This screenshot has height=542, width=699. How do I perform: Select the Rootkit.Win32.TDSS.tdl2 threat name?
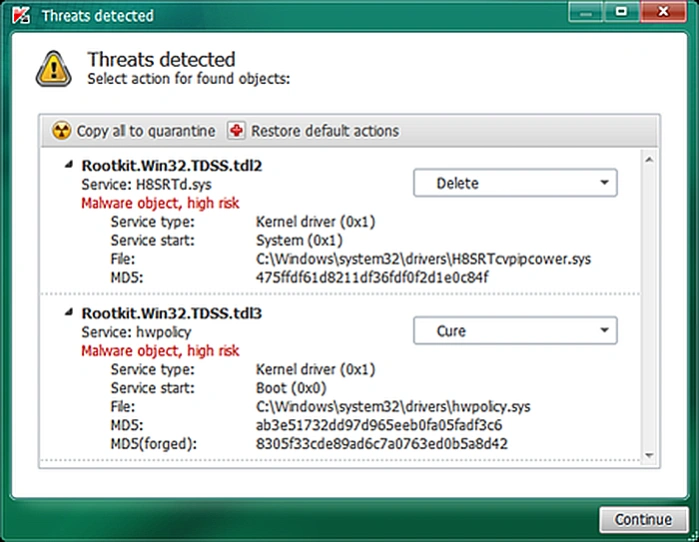pos(172,166)
